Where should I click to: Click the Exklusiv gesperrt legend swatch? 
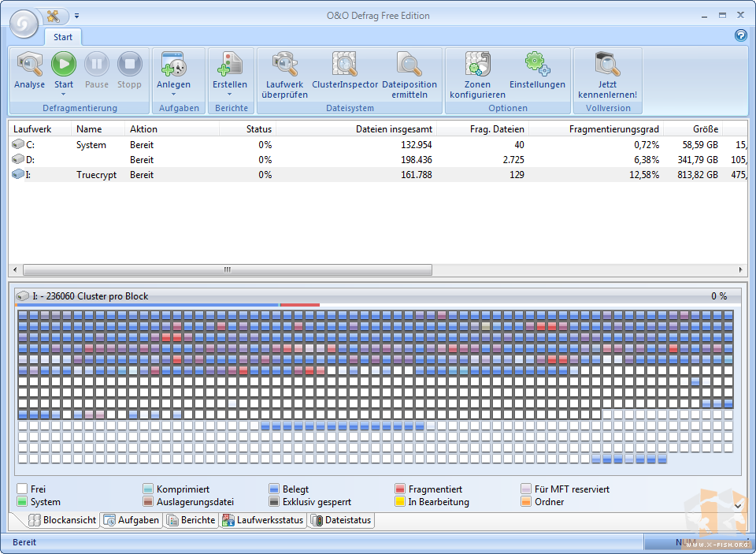[x=274, y=501]
